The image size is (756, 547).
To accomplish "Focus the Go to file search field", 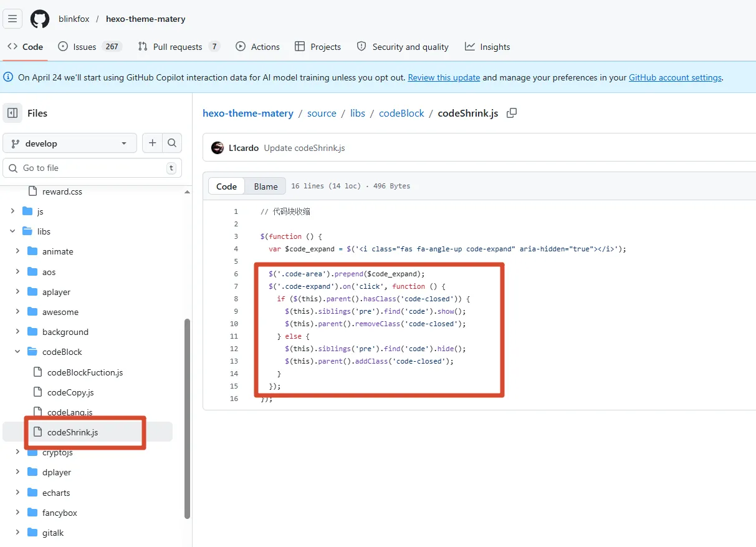I will 92,168.
